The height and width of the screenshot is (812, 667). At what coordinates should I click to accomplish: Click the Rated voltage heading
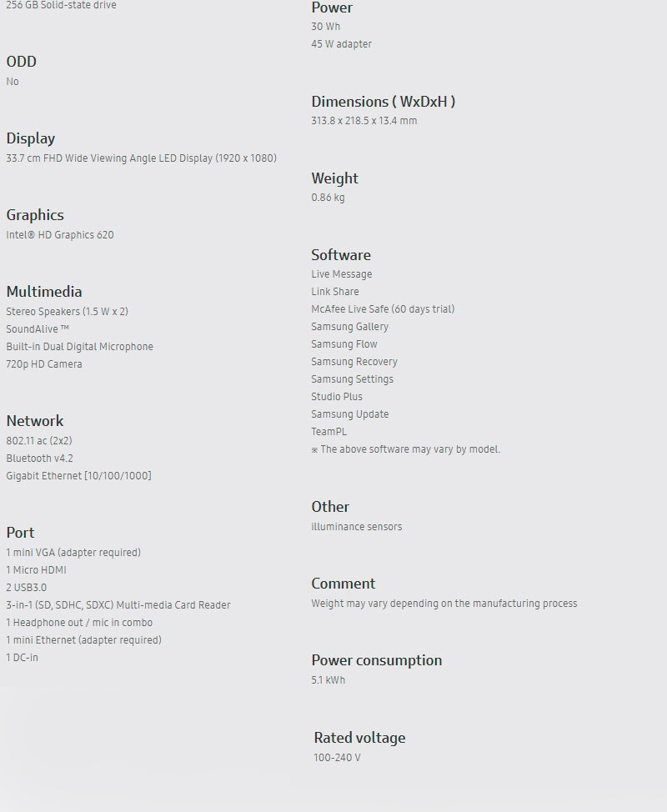tap(359, 738)
